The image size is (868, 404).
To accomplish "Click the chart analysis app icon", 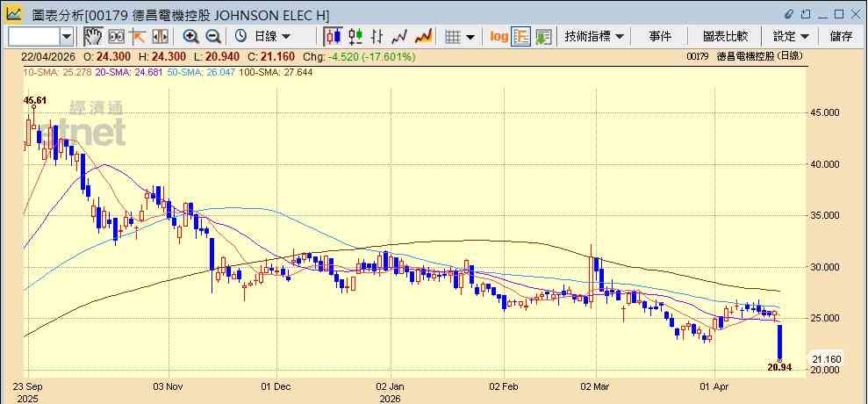I will pos(13,14).
